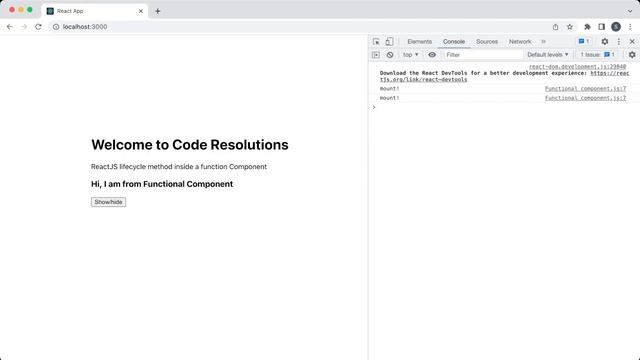The image size is (640, 360).
Task: Open the Chrome three-dot menu
Action: [630, 27]
